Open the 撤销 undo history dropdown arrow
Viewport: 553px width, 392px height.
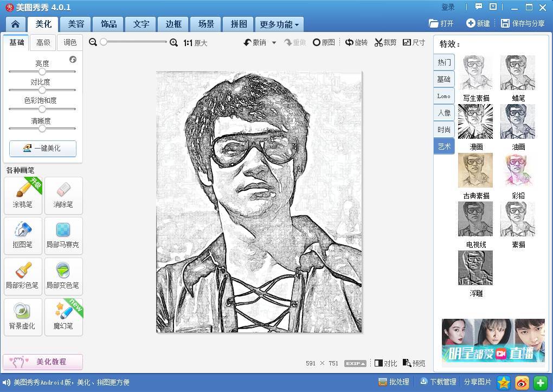point(274,42)
